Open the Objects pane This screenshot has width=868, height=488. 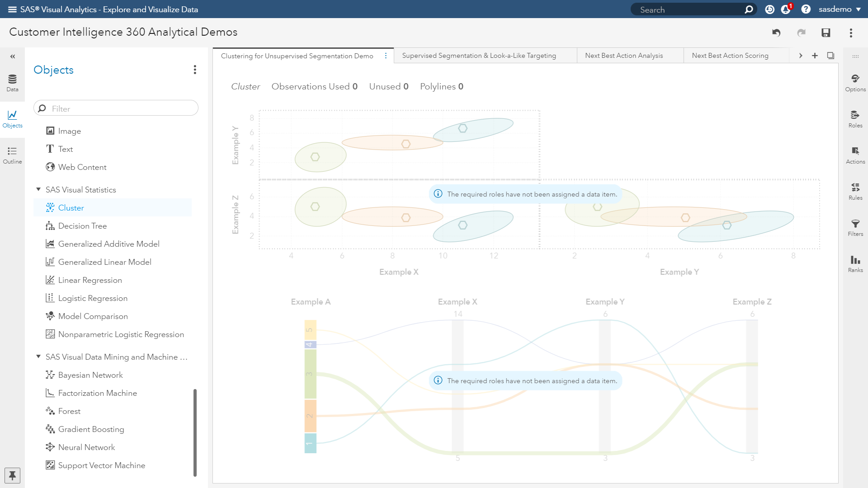tap(13, 119)
